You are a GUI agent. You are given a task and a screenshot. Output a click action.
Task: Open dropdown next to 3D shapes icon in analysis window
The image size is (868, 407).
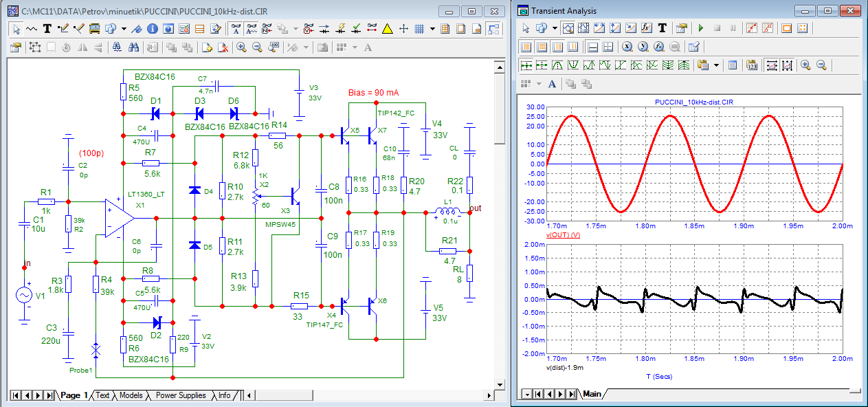click(x=555, y=28)
